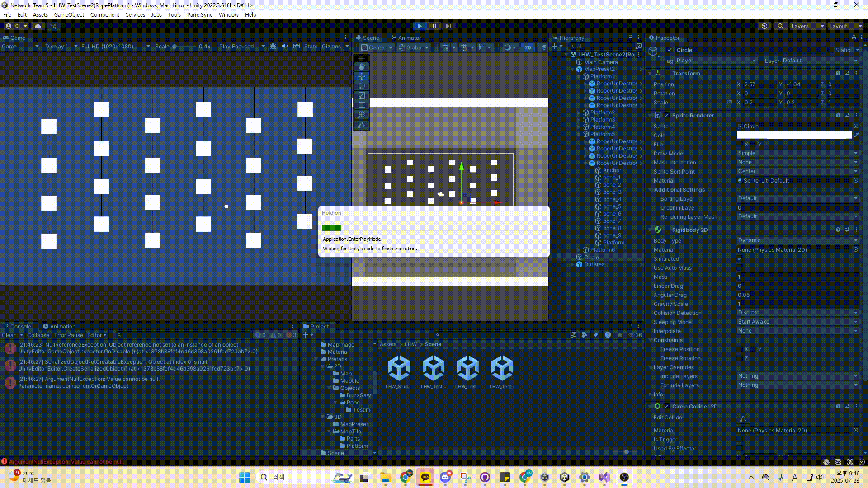Open the Body Type dropdown
Viewport: 868px width, 488px height.
[797, 240]
